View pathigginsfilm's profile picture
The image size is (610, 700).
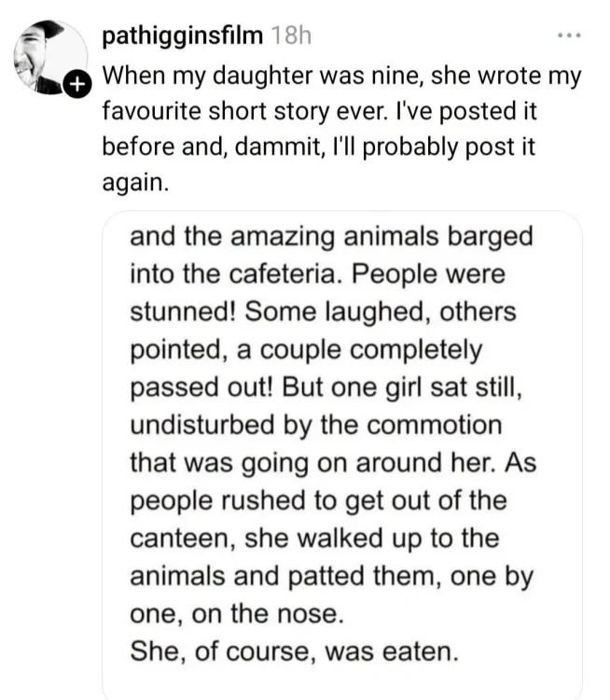50,57
